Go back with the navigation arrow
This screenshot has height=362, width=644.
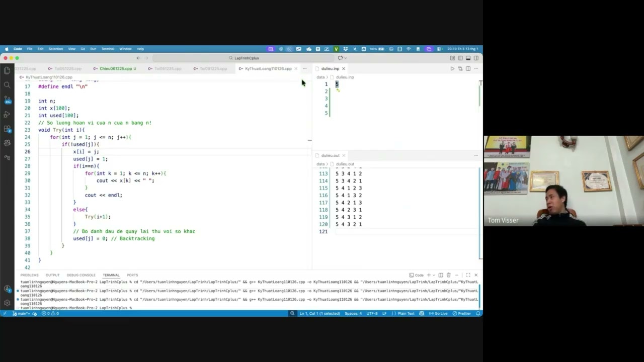138,58
